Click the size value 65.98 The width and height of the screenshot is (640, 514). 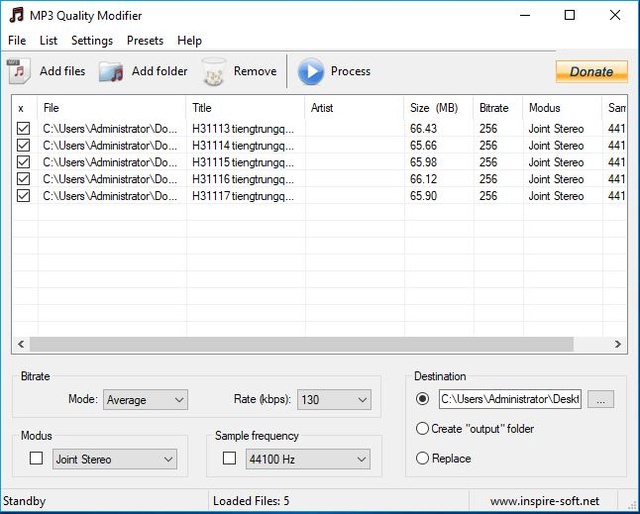click(x=423, y=162)
